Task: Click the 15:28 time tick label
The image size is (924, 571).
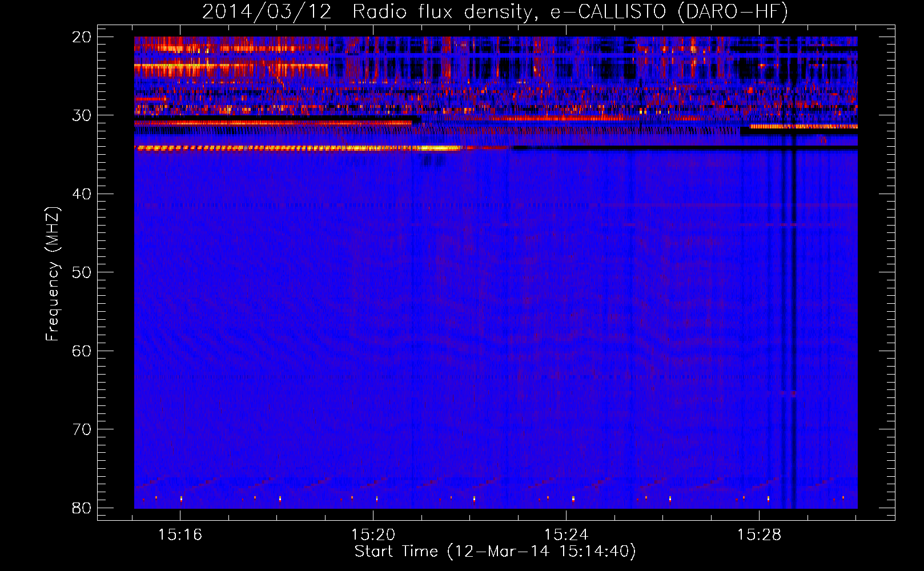Action: click(759, 535)
